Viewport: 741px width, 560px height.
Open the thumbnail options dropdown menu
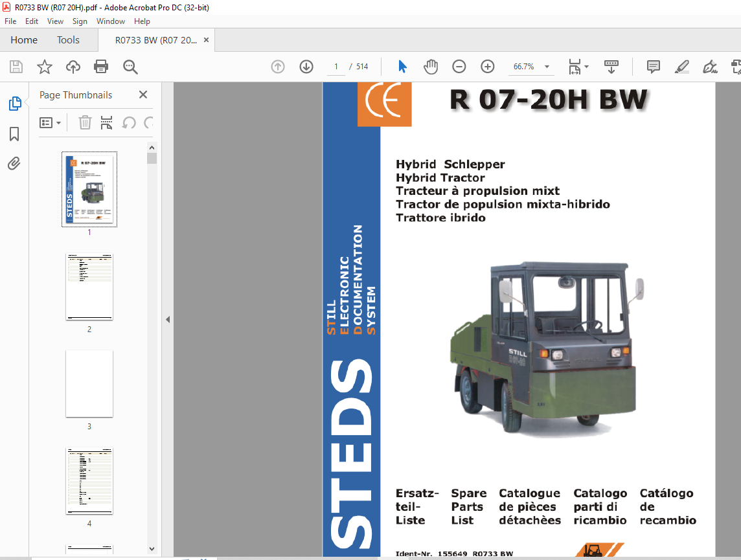click(50, 123)
